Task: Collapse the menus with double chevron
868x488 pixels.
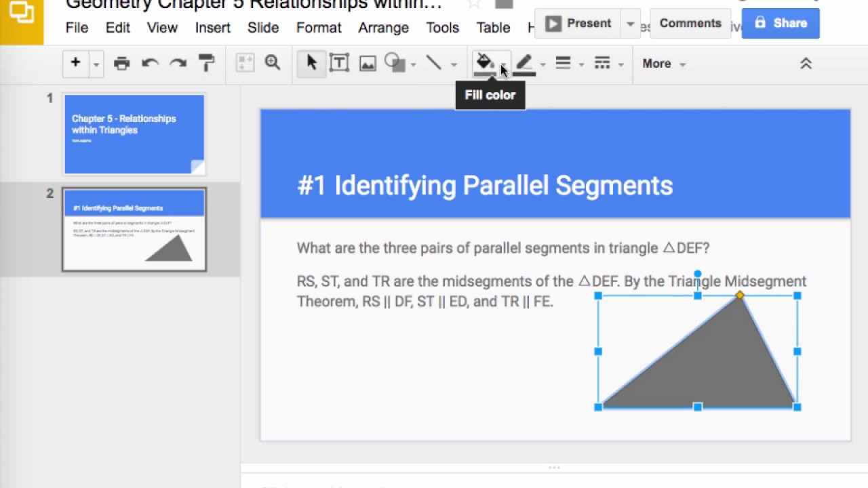Action: [806, 64]
